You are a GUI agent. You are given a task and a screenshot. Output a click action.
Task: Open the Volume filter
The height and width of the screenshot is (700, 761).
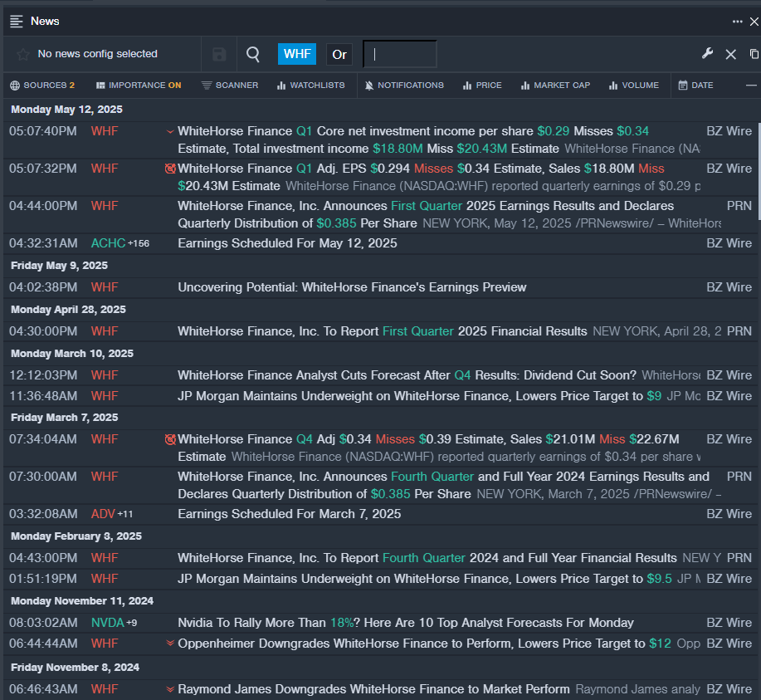pyautogui.click(x=634, y=86)
